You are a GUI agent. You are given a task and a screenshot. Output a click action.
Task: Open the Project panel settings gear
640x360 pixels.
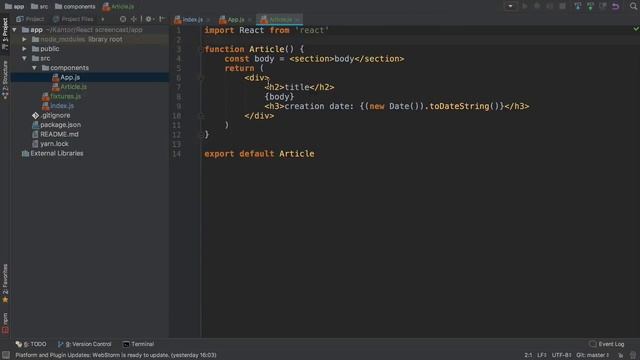pyautogui.click(x=149, y=19)
